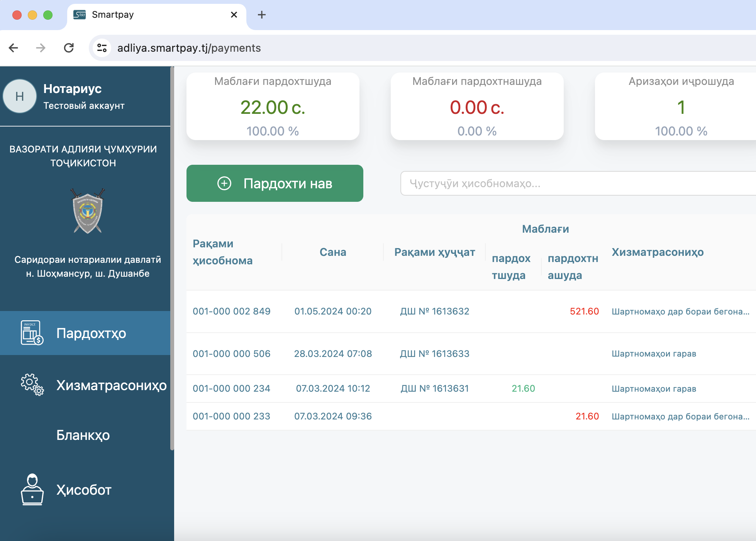Open invoice 001-000 000 234
756x541 pixels.
[x=231, y=389]
